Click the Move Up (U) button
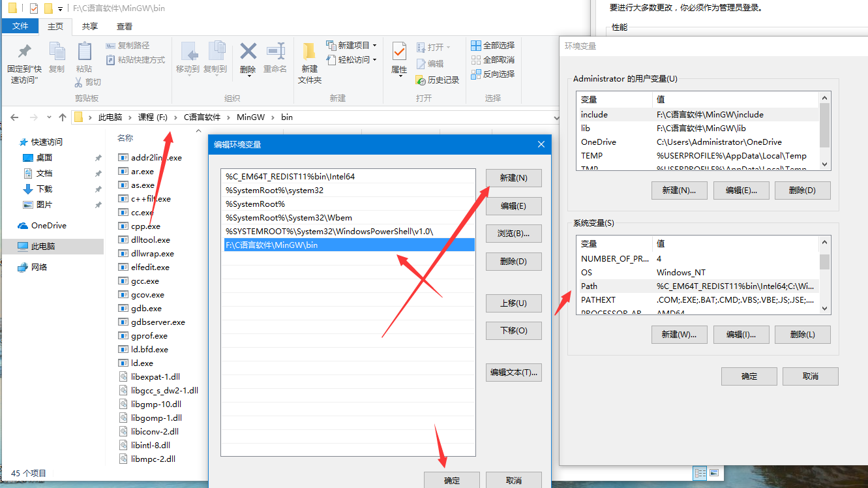This screenshot has width=868, height=488. coord(513,303)
